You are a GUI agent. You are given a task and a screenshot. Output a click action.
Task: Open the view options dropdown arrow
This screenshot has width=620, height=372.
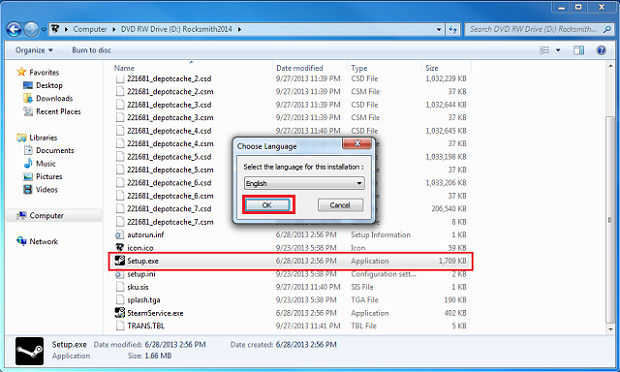click(558, 50)
